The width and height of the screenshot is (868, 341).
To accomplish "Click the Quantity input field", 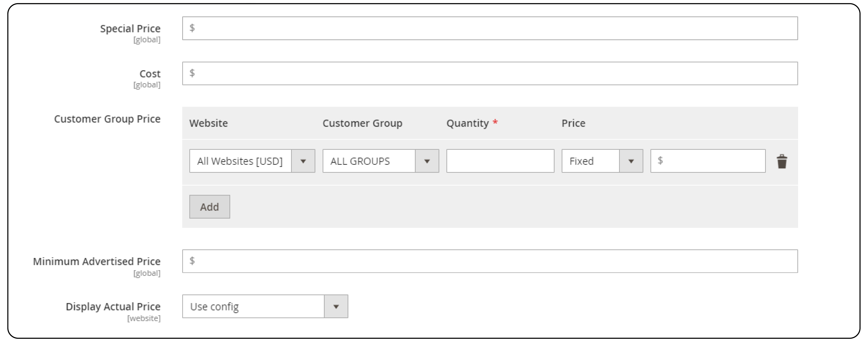I will (x=500, y=161).
